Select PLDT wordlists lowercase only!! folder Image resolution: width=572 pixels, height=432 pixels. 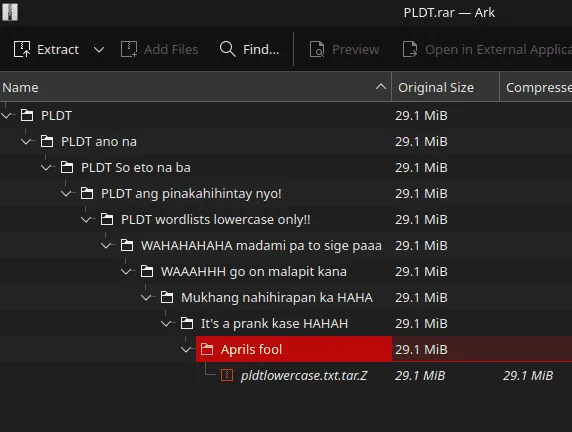point(216,220)
